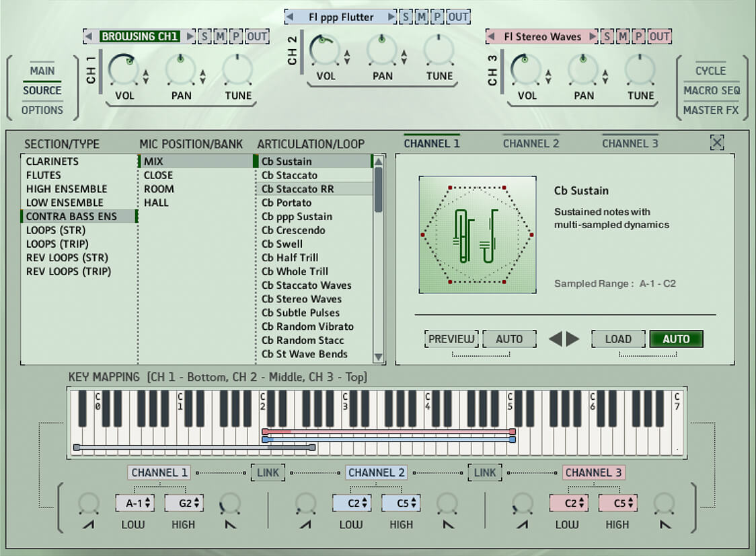Viewport: 756px width, 556px height.
Task: Click Channel 1 fade-in knob at bottom left
Action: pos(89,503)
